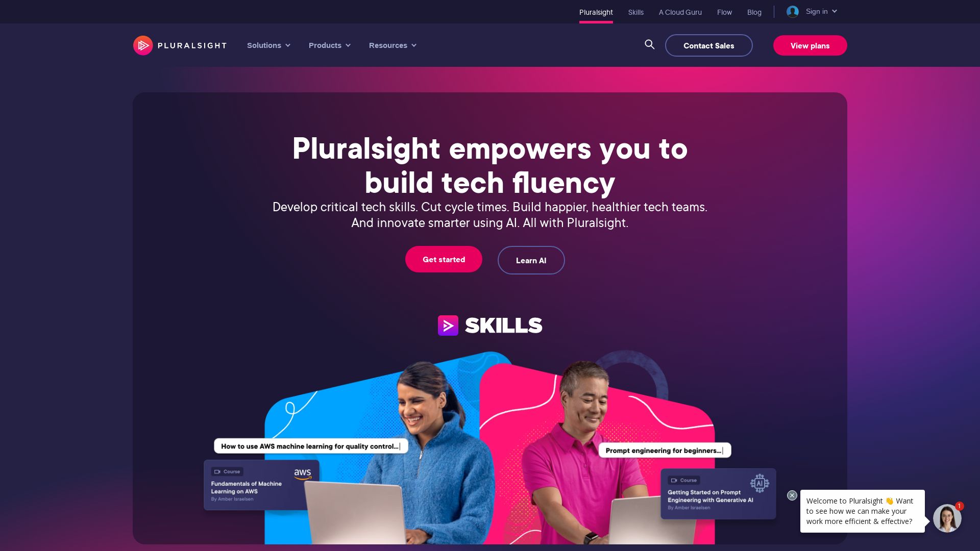Image resolution: width=980 pixels, height=551 pixels.
Task: Expand the Solutions navigation dropdown
Action: (268, 45)
